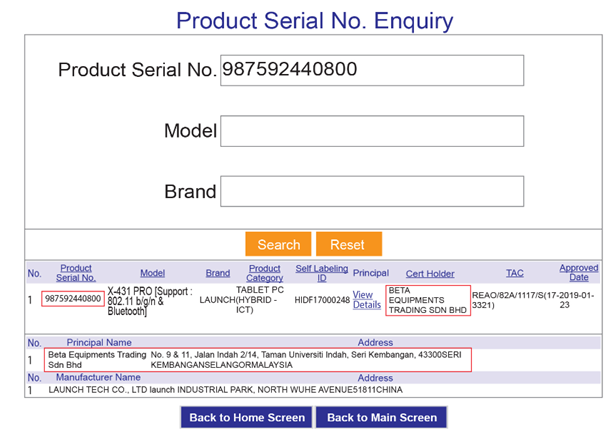Sort by Product Serial No. column header
Image resolution: width=613 pixels, height=434 pixels.
pos(76,273)
